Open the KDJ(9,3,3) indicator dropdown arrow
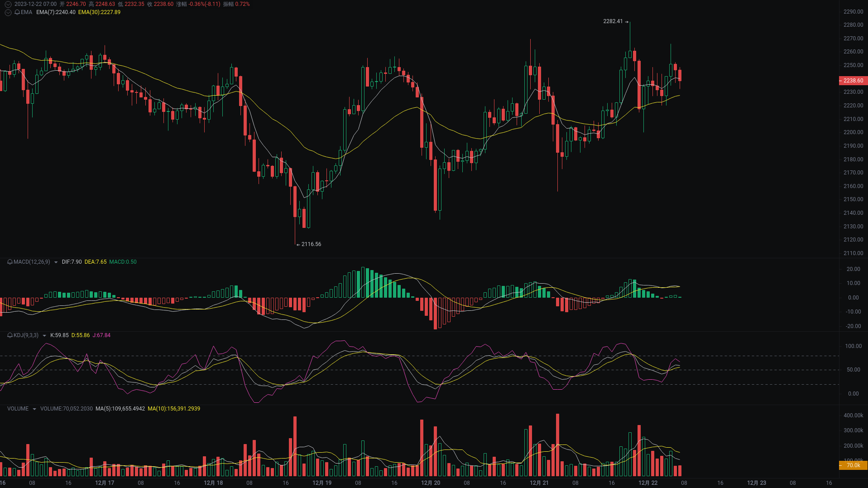This screenshot has width=868, height=488. click(44, 336)
